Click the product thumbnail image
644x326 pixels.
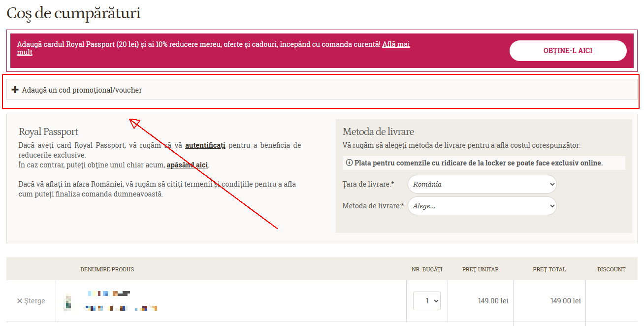(68, 302)
